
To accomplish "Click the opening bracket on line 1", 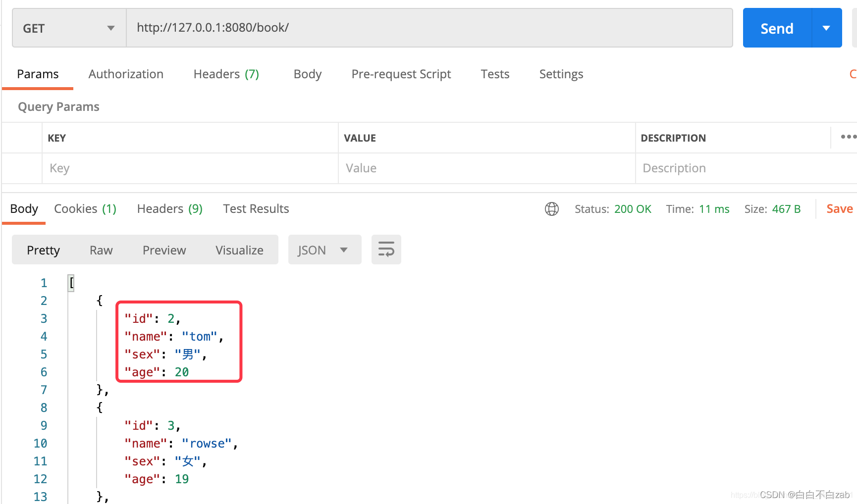I will 71,283.
